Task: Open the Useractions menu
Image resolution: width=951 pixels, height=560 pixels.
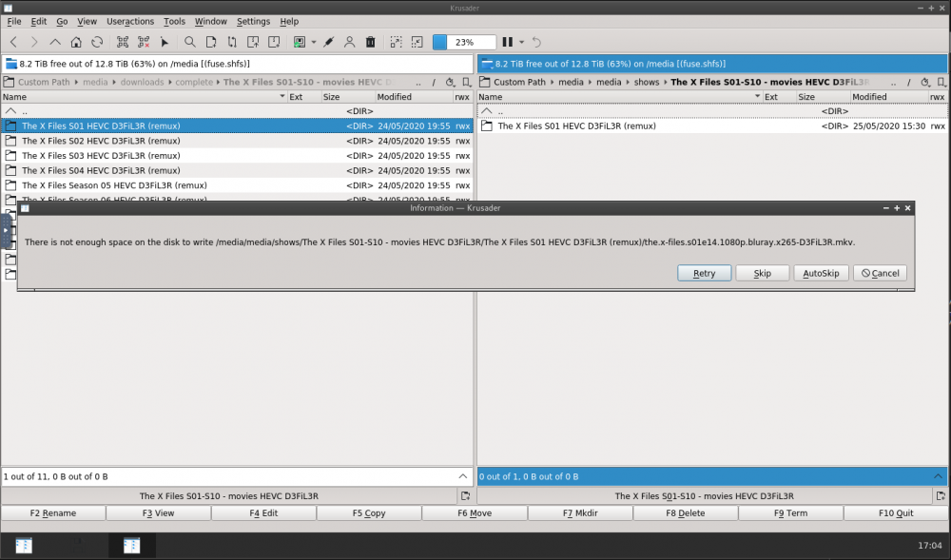Action: pos(130,21)
